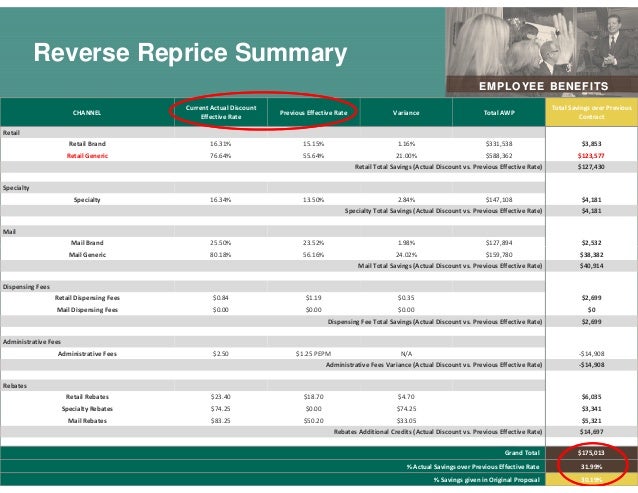
Task: Click the 'Dispensing Fees' section header
Action: (x=26, y=287)
